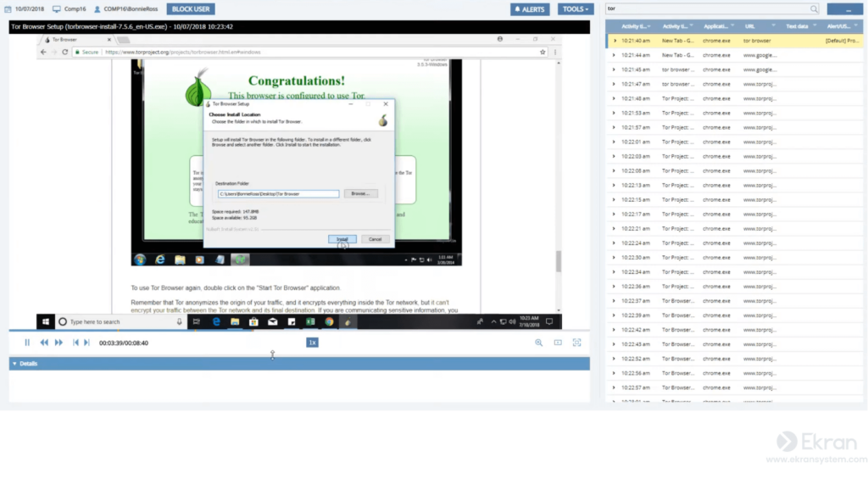The width and height of the screenshot is (868, 485).
Task: Change the 1x playback speed
Action: (312, 343)
